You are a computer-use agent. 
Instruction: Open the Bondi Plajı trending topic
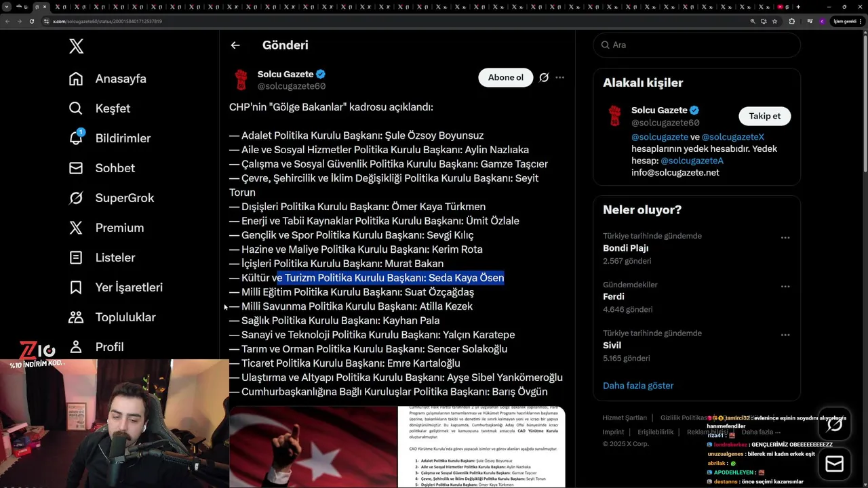(x=696, y=248)
